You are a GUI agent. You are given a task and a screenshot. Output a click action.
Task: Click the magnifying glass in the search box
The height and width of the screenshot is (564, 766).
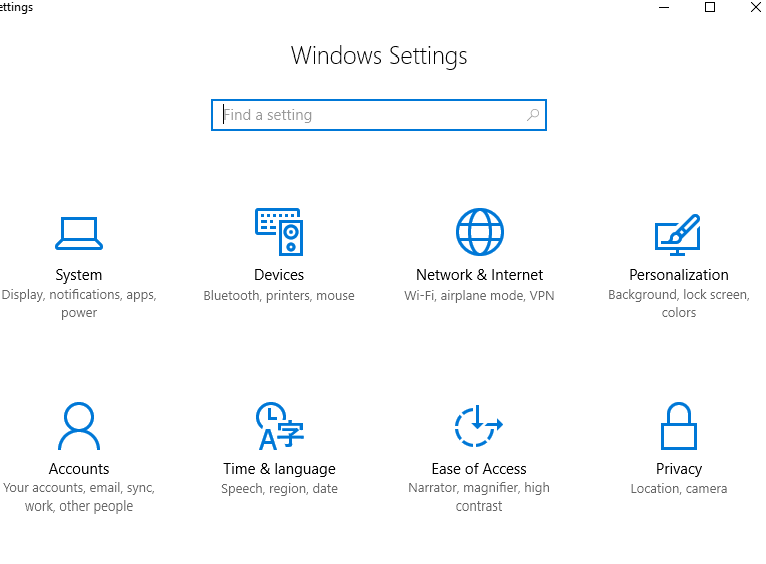533,115
